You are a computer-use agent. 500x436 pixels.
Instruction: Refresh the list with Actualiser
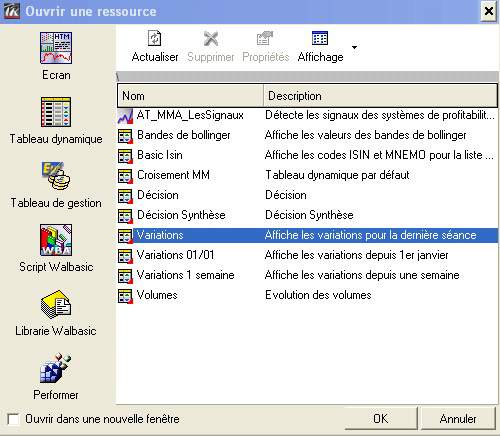[155, 46]
